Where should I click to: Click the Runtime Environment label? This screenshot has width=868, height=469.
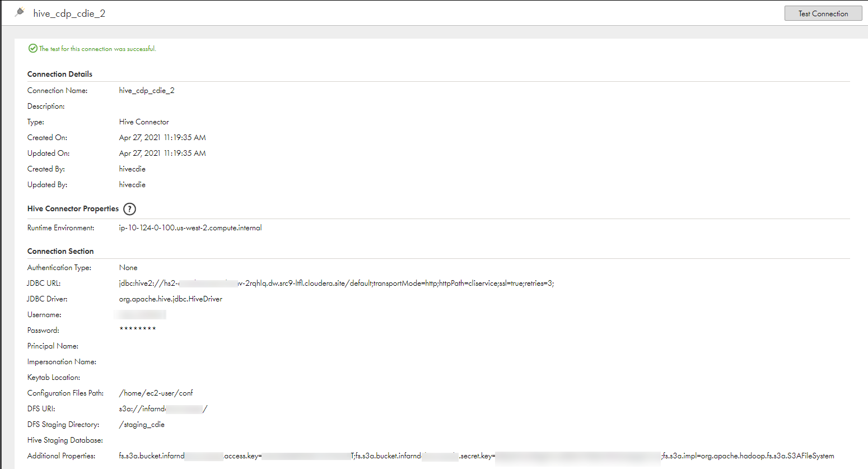(x=60, y=227)
